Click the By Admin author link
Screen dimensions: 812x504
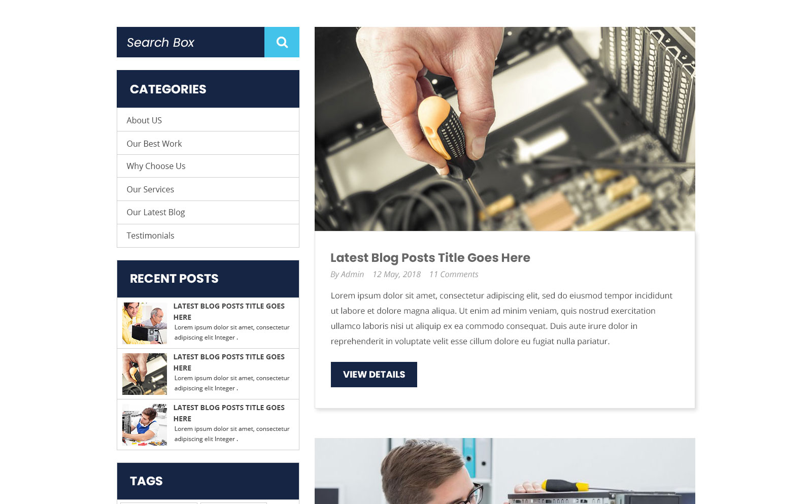coord(347,274)
